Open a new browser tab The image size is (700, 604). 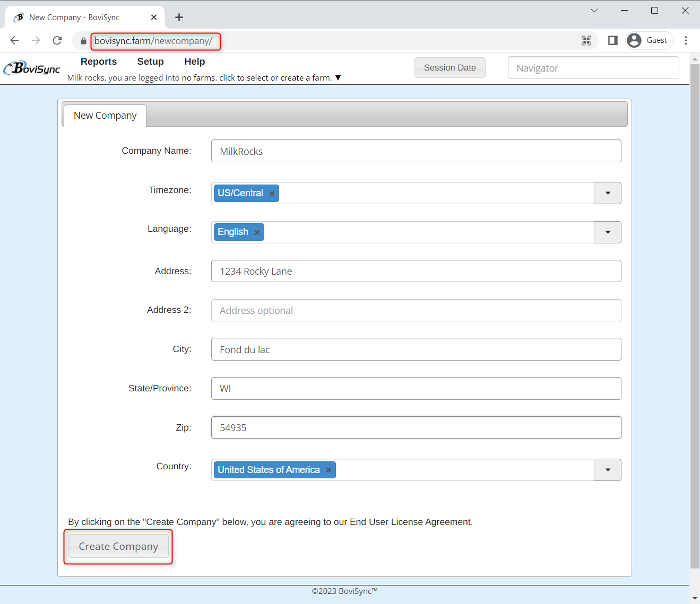click(179, 17)
